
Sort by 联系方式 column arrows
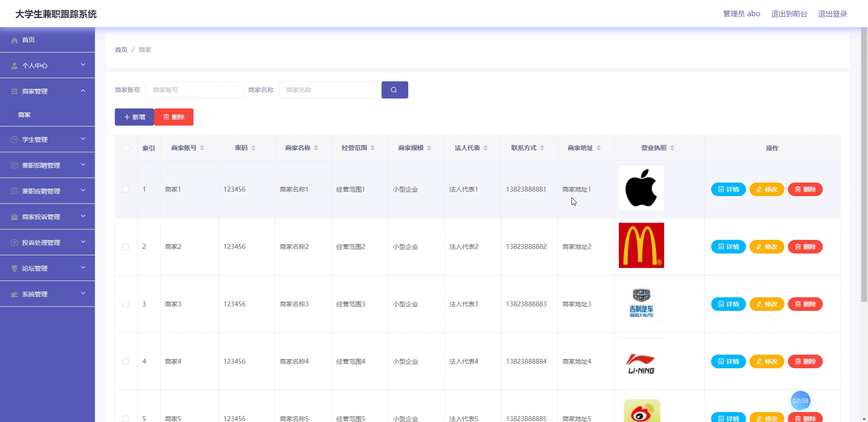coord(542,148)
